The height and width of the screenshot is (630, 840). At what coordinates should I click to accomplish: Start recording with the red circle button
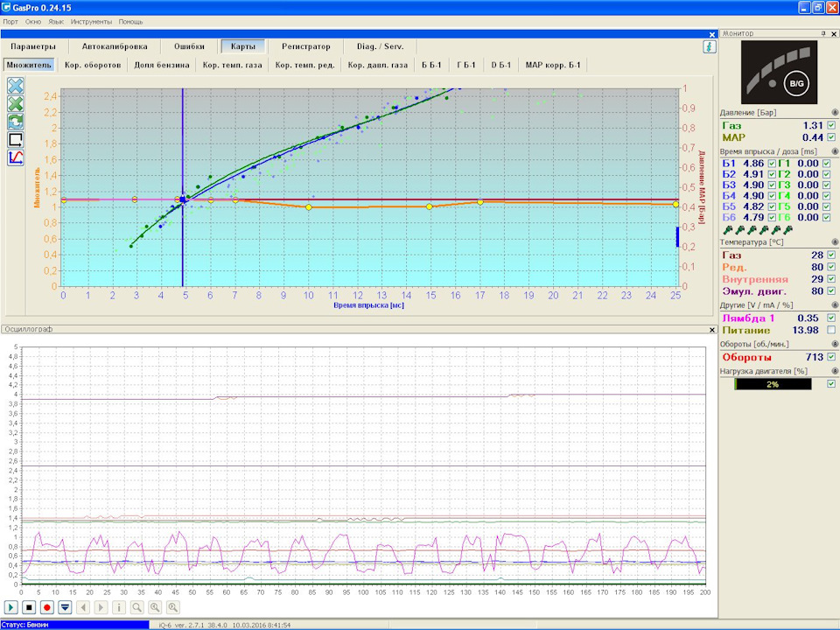pos(47,607)
